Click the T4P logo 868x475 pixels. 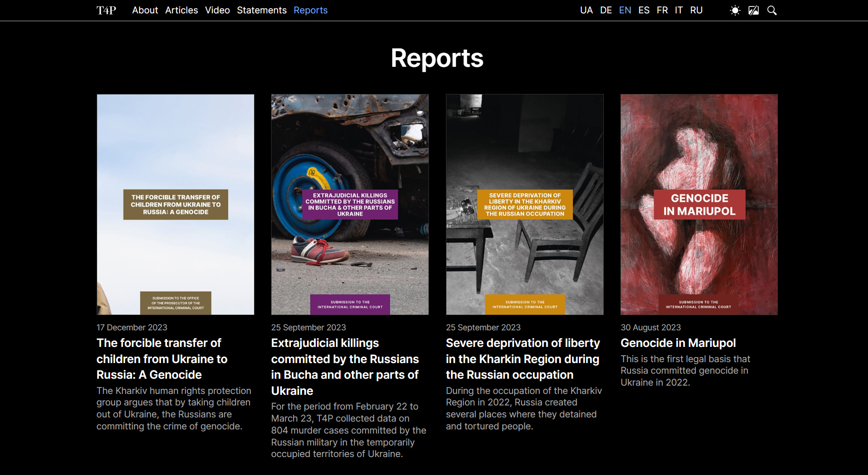106,10
